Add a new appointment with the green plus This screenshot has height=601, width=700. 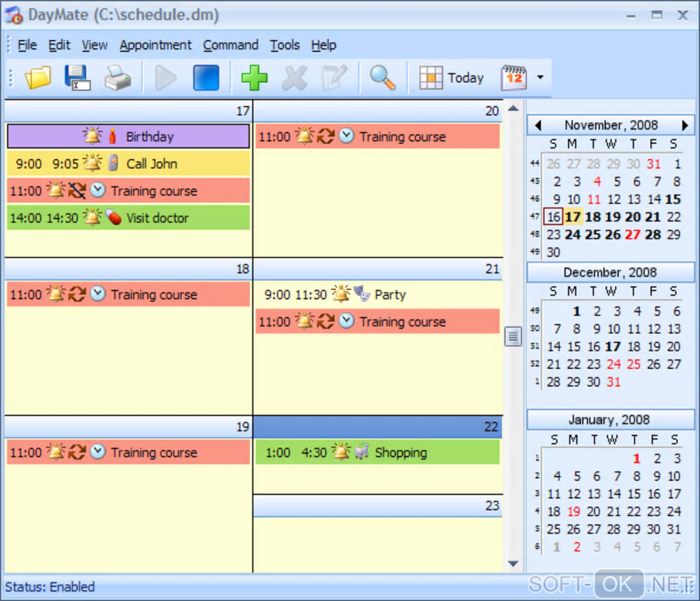pyautogui.click(x=254, y=78)
